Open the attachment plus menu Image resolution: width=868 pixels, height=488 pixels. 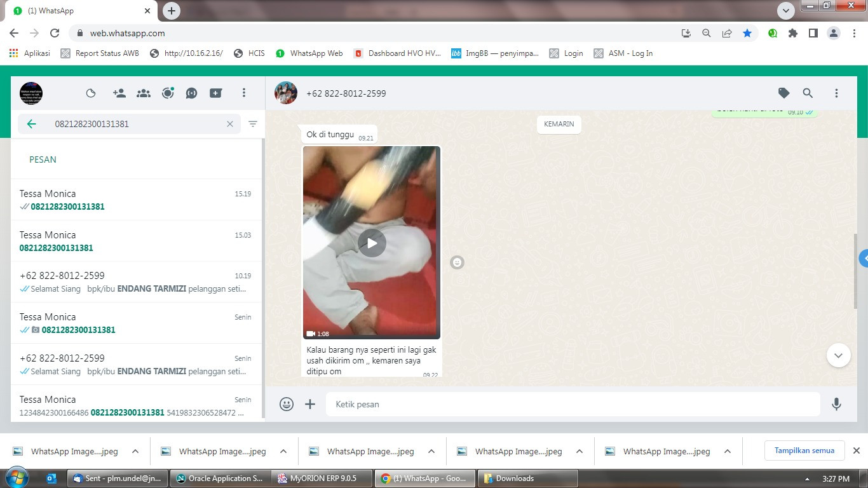click(310, 404)
